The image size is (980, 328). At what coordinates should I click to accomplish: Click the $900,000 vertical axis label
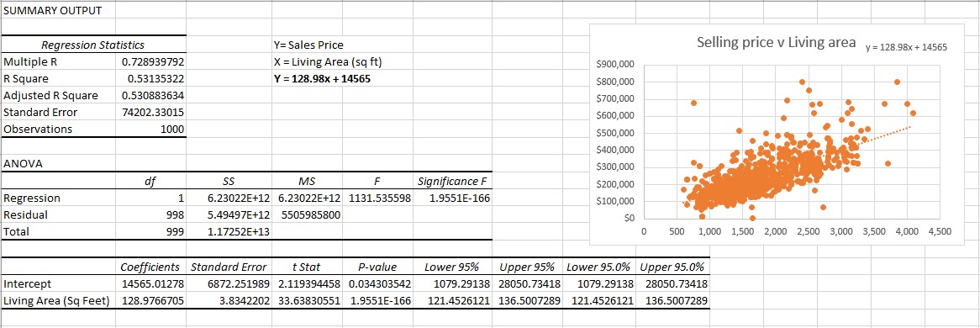[x=615, y=65]
